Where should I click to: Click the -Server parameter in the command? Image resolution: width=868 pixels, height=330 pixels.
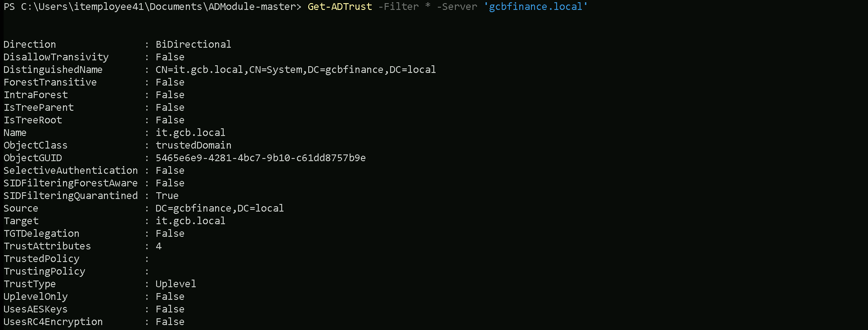pyautogui.click(x=457, y=7)
